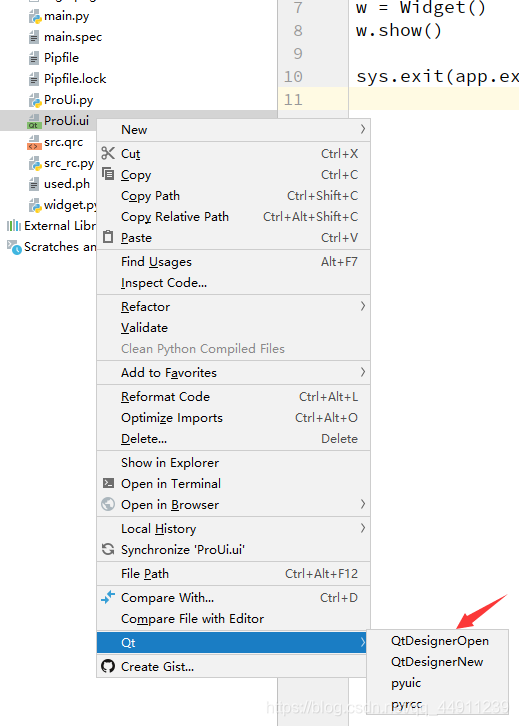The image size is (519, 726).
Task: Click the src_rc.py Python icon
Action: pos(35,163)
